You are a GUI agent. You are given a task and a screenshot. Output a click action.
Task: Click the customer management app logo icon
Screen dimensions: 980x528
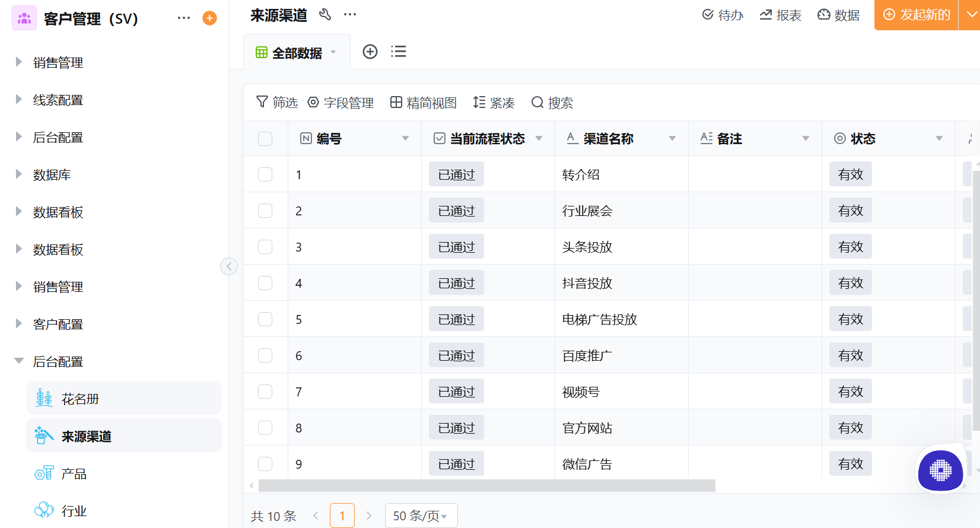(x=24, y=18)
